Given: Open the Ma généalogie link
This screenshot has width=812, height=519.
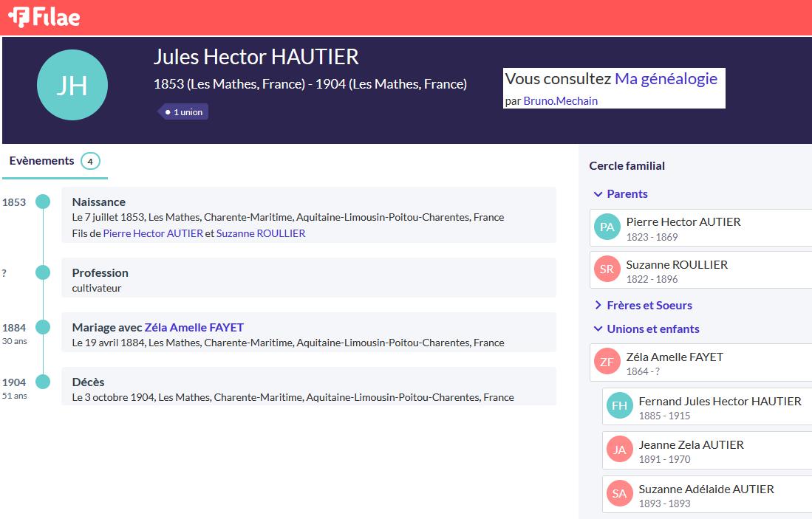Looking at the screenshot, I should tap(666, 79).
